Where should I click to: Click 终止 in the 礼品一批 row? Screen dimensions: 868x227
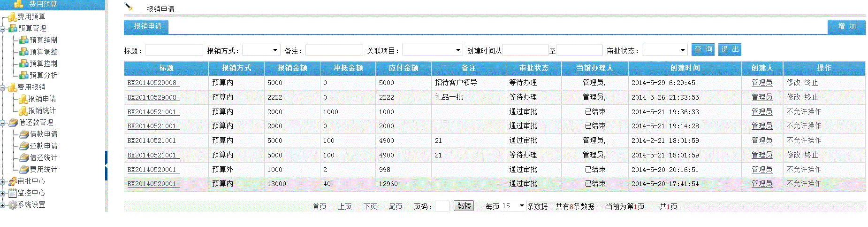[811, 97]
